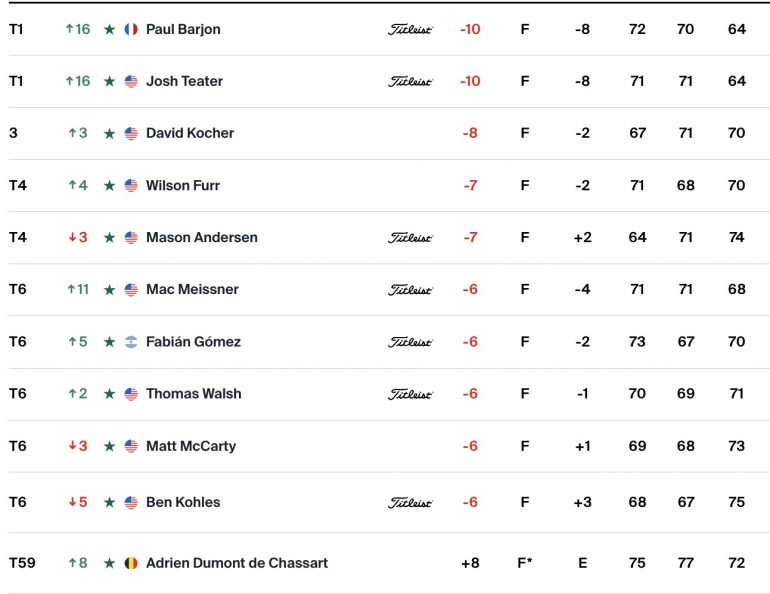
Task: Open Mason Andersen's player name link
Action: point(201,237)
